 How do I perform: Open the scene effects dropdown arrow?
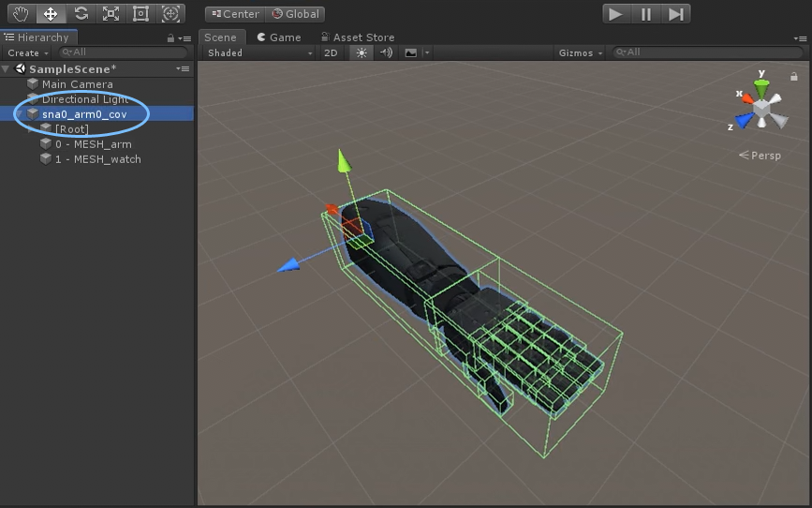tap(427, 52)
